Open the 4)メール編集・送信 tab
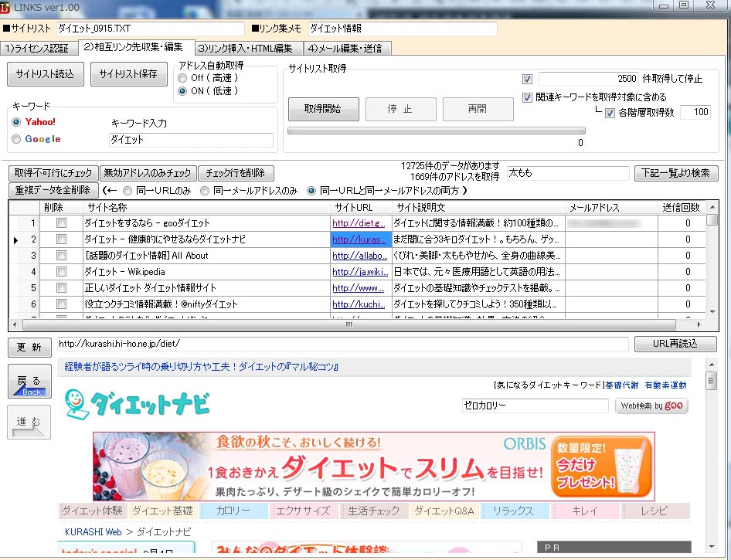The image size is (731, 560). coord(347,48)
